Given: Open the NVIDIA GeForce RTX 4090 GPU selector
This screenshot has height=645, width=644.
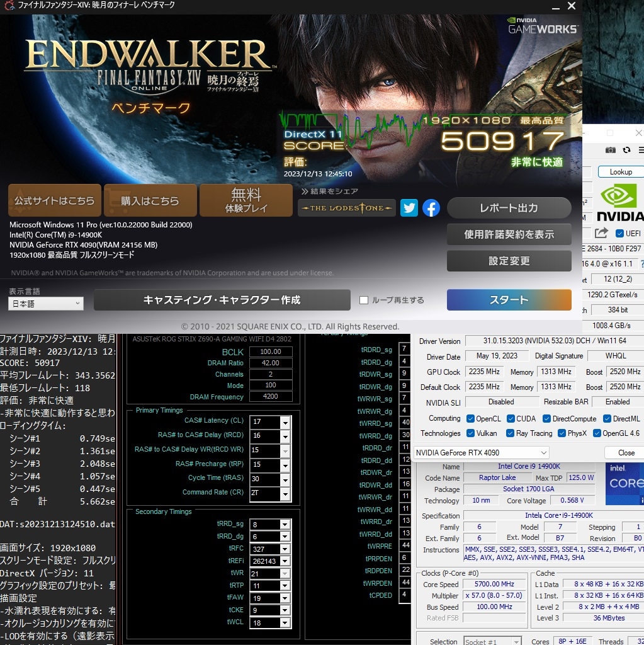Looking at the screenshot, I should click(x=481, y=452).
